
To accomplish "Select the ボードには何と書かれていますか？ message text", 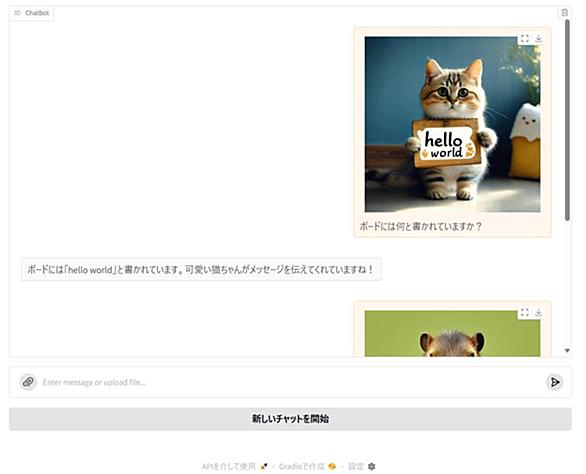I will 420,226.
